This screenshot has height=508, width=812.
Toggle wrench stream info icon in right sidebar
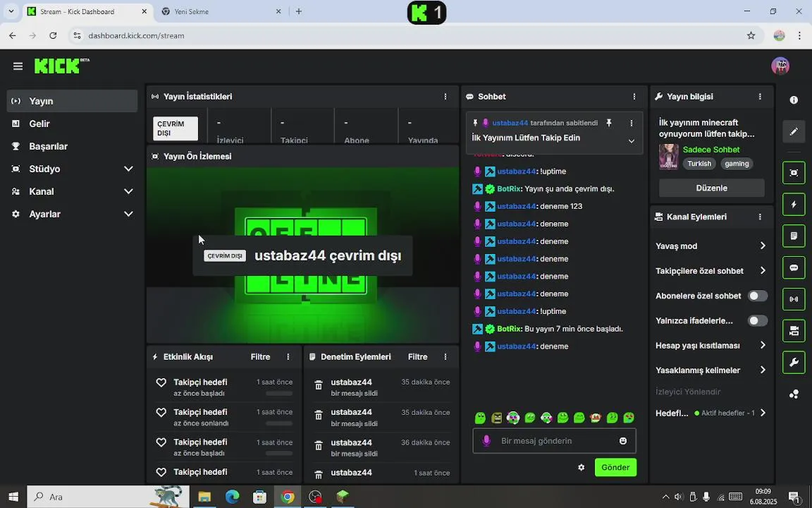(x=794, y=363)
